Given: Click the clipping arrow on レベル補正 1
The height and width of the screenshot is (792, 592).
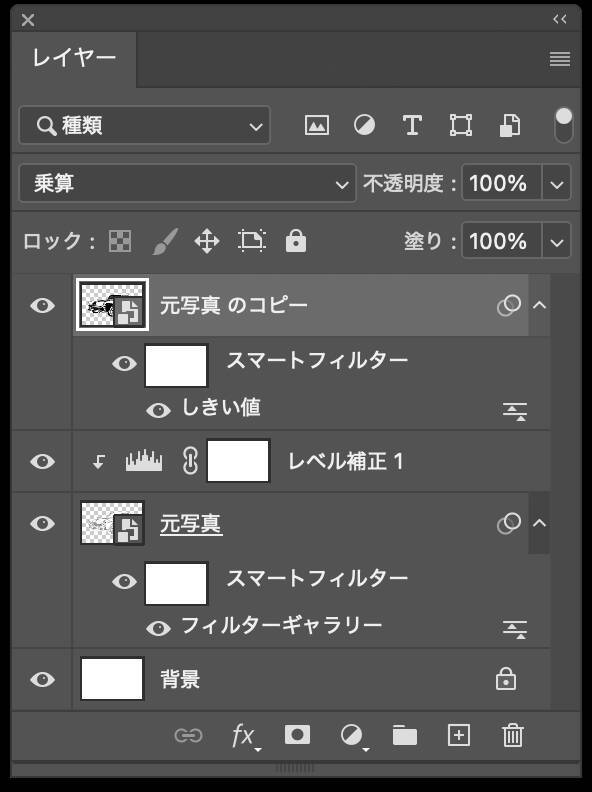Looking at the screenshot, I should (x=99, y=461).
